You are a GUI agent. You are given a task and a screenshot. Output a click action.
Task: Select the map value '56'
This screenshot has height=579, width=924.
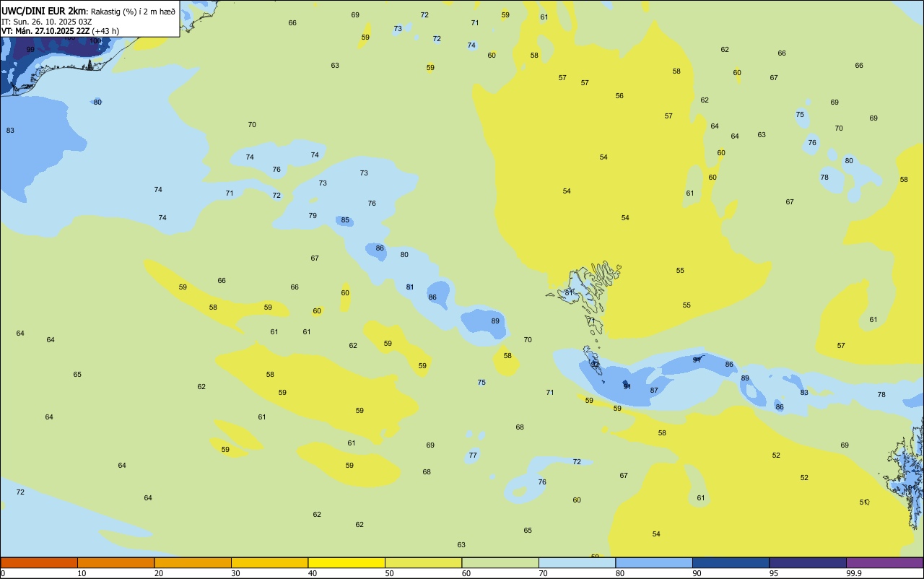coord(619,96)
